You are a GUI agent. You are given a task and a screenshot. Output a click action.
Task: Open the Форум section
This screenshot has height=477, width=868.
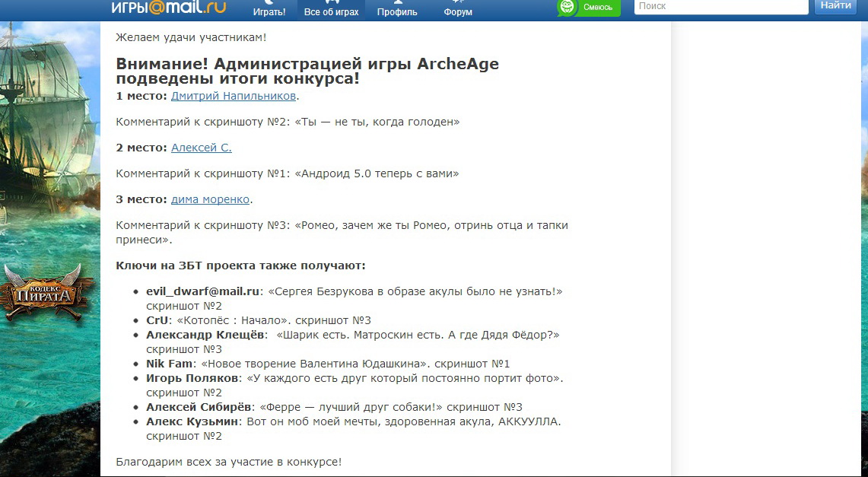coord(458,11)
